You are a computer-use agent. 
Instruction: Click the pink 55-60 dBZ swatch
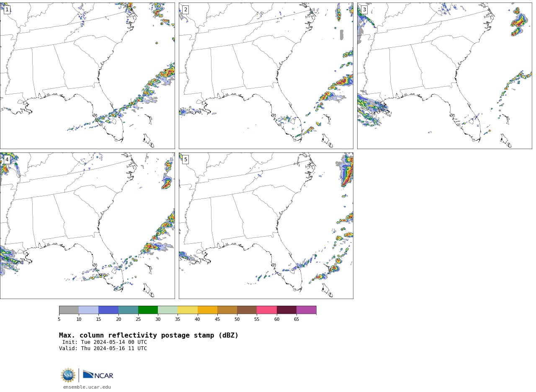267,310
